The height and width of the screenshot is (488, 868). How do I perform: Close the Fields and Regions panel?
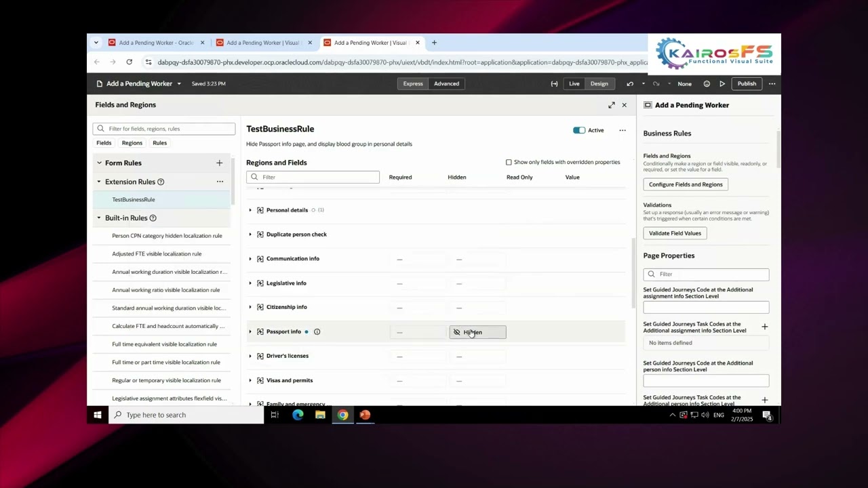(624, 105)
